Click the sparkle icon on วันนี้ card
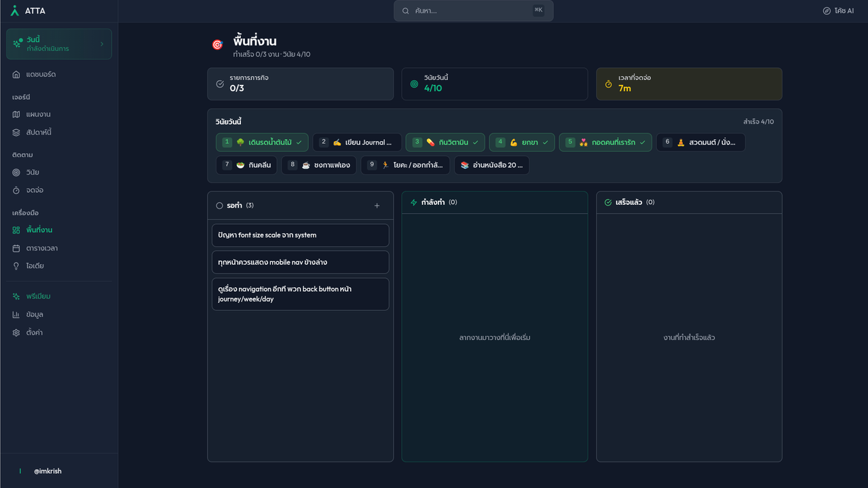Viewport: 868px width, 488px height. coord(17,44)
